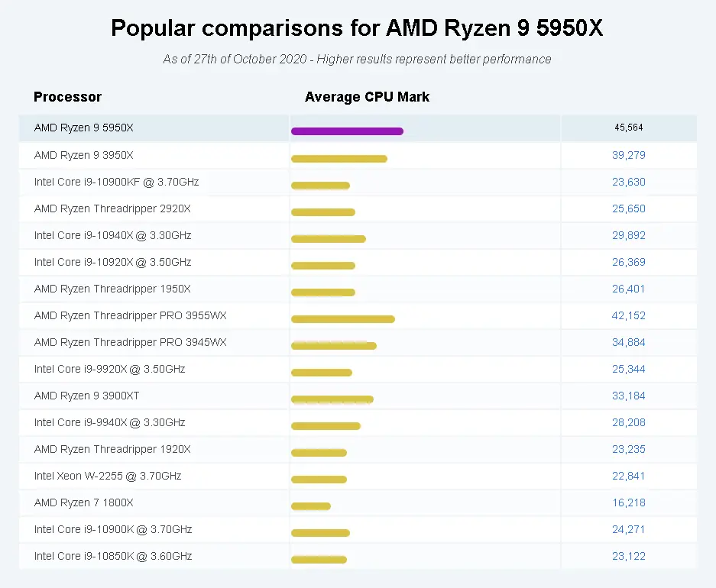
Task: Select AMD Ryzen Threadripper PRO 3955WX name
Action: click(x=130, y=315)
